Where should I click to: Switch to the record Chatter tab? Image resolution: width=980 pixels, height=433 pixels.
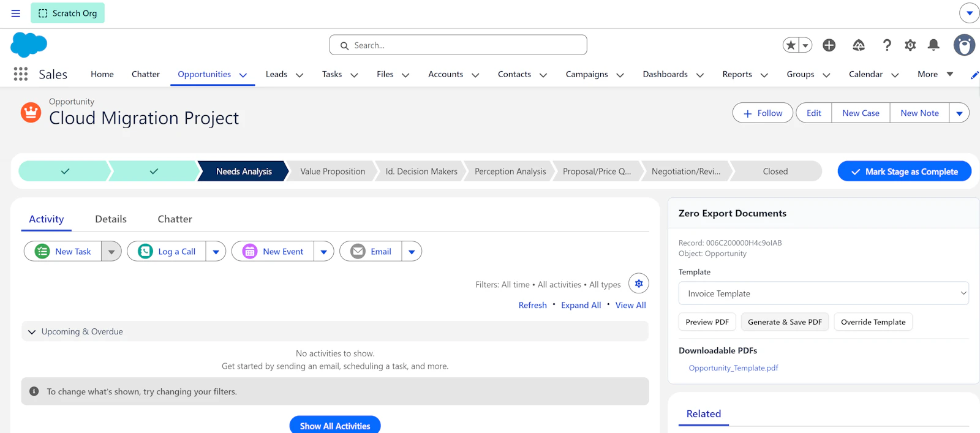175,219
